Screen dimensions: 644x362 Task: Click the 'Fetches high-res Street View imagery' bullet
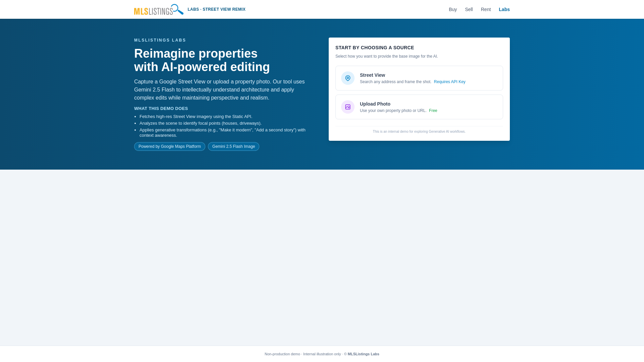pyautogui.click(x=196, y=117)
